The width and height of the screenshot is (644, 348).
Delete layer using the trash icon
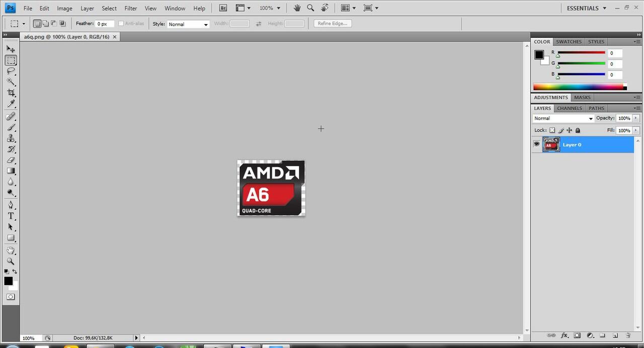pyautogui.click(x=628, y=335)
